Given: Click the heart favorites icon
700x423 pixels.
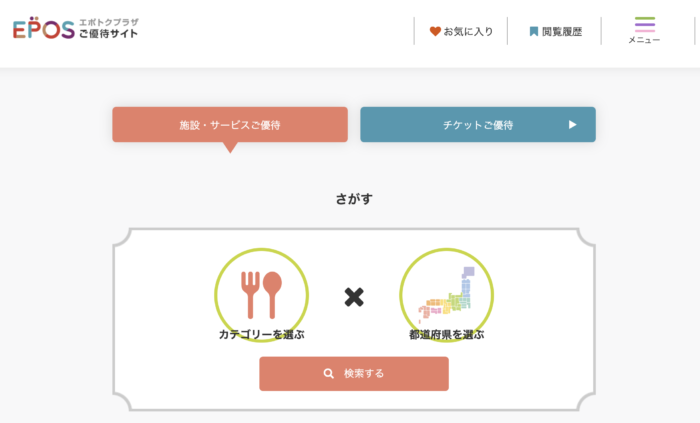Looking at the screenshot, I should [435, 31].
